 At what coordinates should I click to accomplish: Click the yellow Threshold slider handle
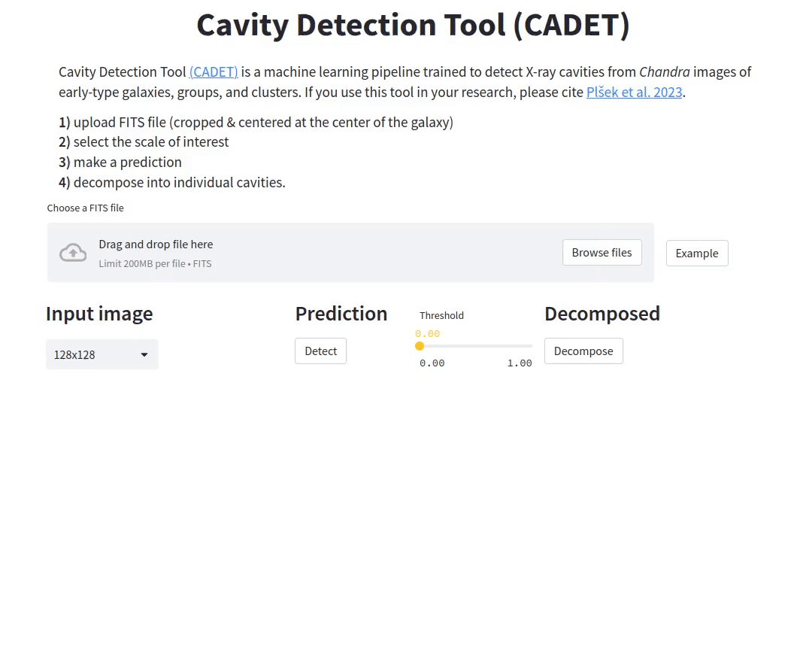(420, 346)
